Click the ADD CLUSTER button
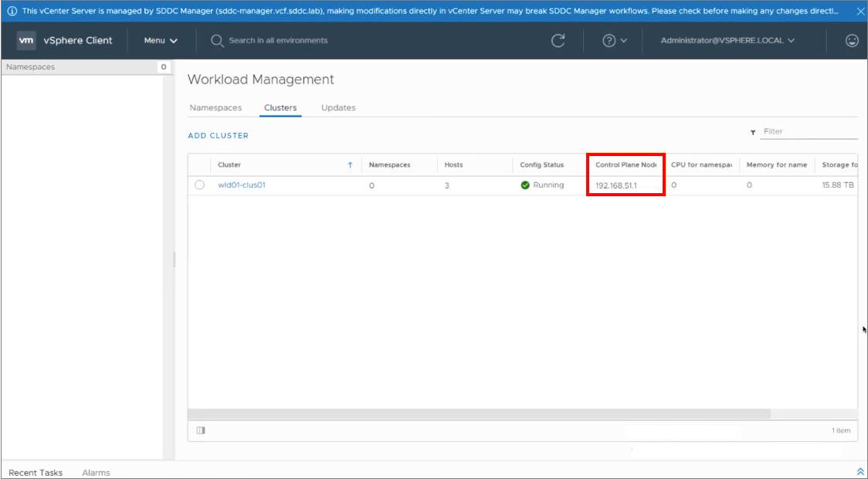Image resolution: width=868 pixels, height=479 pixels. (x=218, y=135)
